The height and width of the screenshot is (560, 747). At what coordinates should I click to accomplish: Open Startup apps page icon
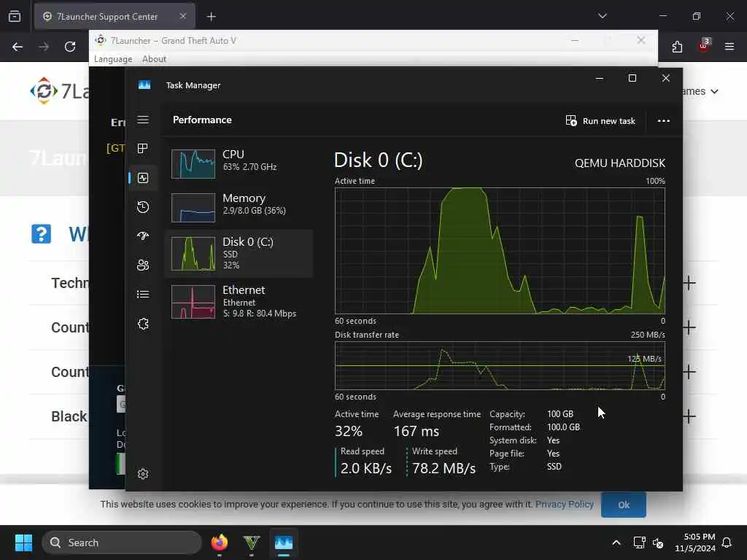tap(143, 236)
